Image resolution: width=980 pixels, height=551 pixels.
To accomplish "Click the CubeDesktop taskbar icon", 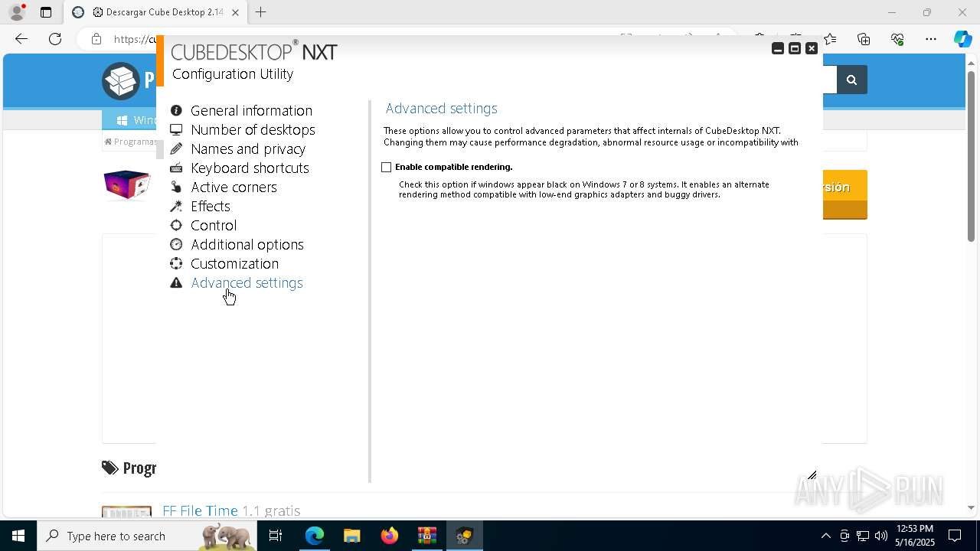I will coord(464,536).
